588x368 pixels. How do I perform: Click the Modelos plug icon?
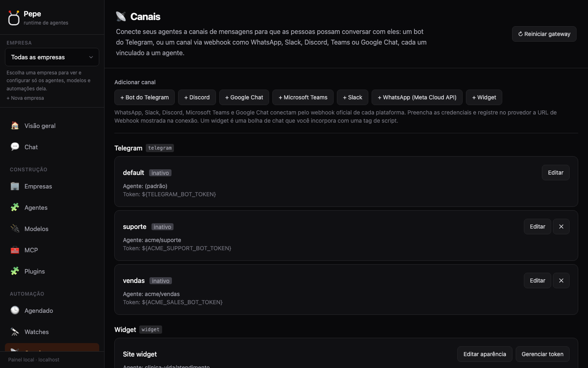pos(15,229)
